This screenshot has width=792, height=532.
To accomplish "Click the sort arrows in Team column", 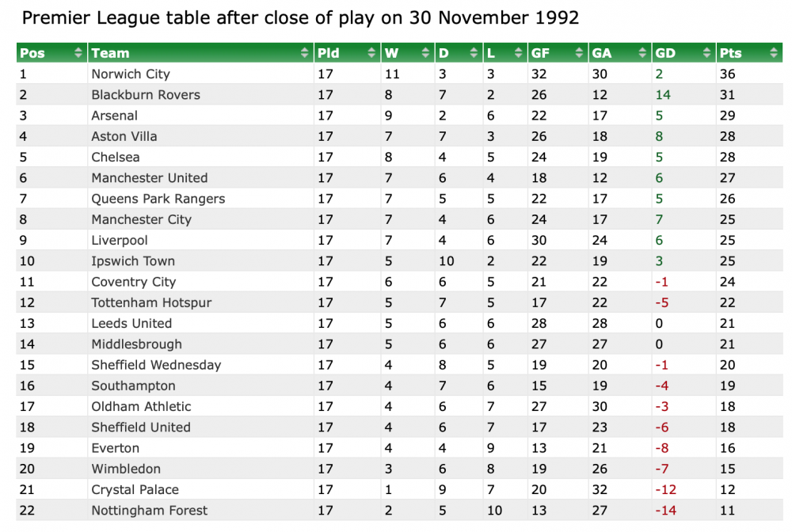I will pos(305,53).
